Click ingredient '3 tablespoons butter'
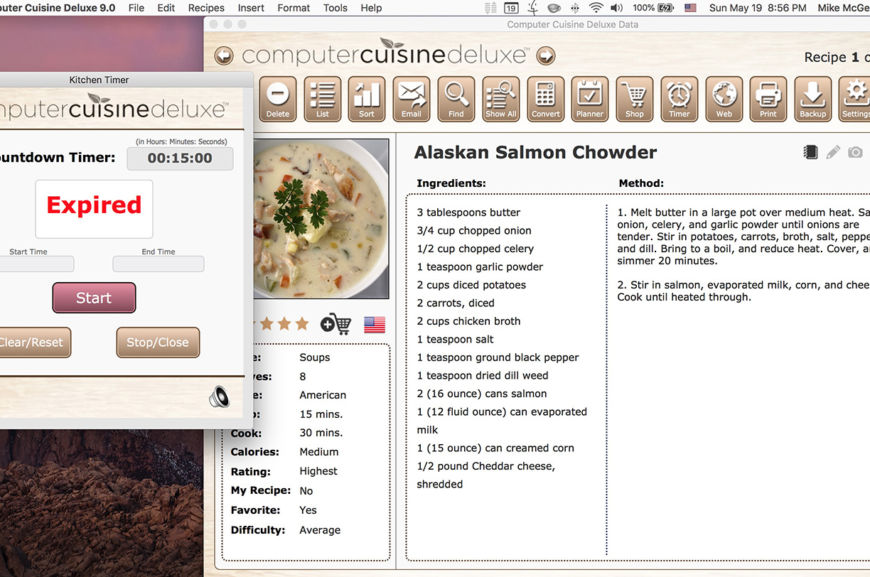The image size is (870, 577). 468,212
